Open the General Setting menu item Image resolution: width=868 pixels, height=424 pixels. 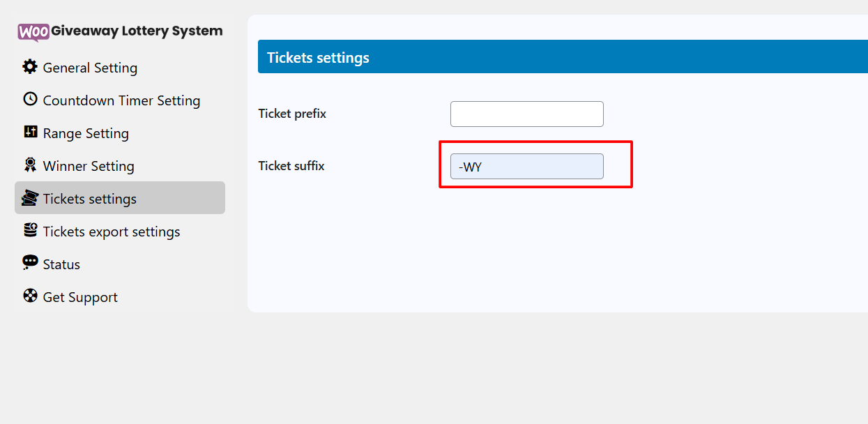coord(90,68)
